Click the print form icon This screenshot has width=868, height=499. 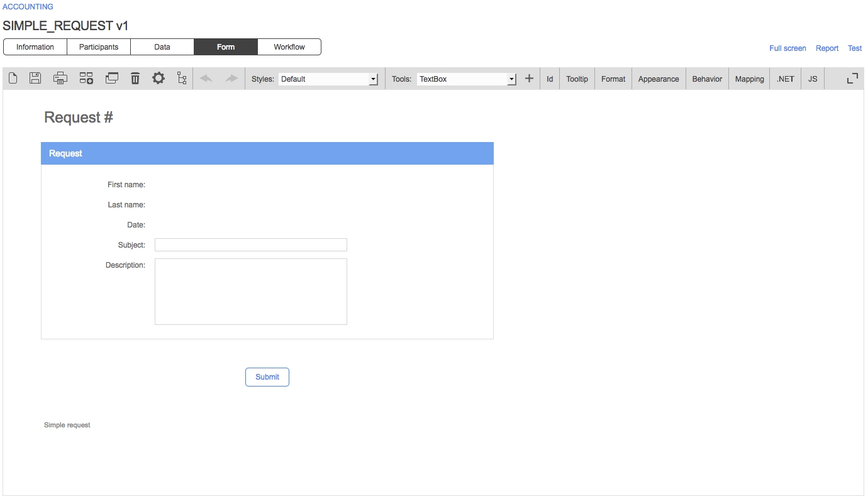(60, 79)
